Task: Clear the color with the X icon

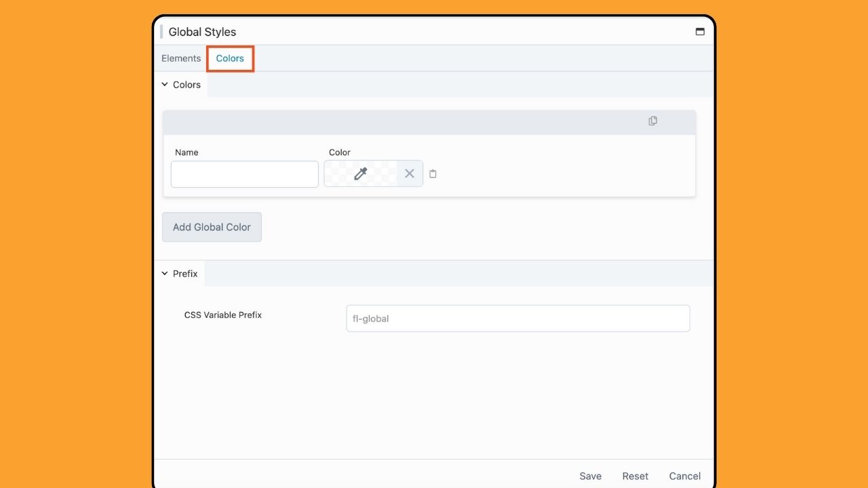Action: [x=410, y=174]
